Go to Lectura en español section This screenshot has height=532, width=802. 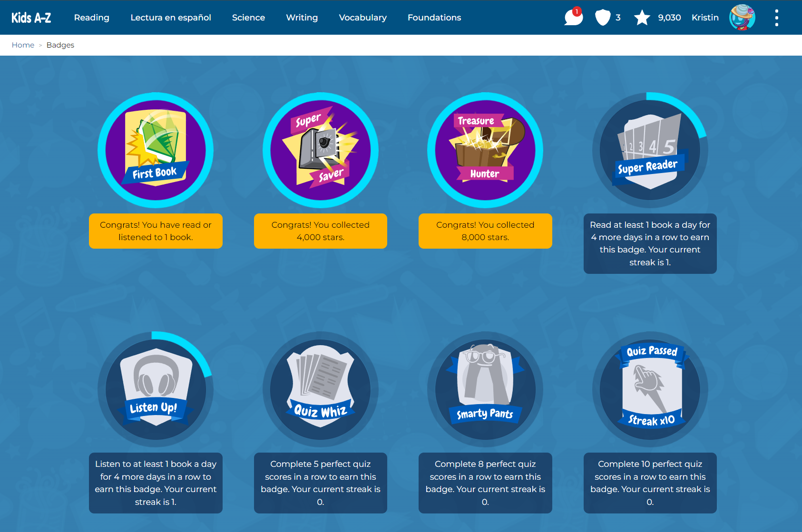[x=171, y=18]
